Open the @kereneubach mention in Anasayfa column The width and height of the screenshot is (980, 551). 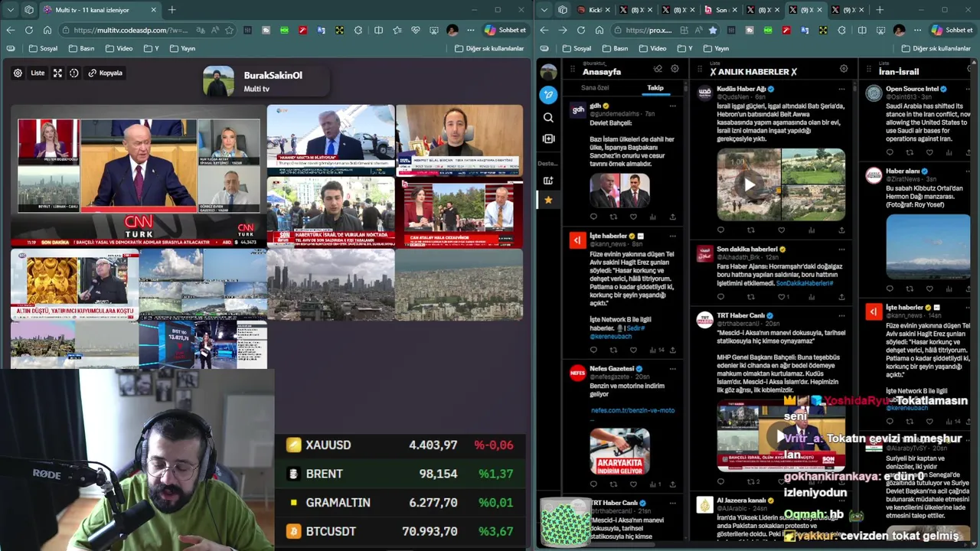point(611,336)
